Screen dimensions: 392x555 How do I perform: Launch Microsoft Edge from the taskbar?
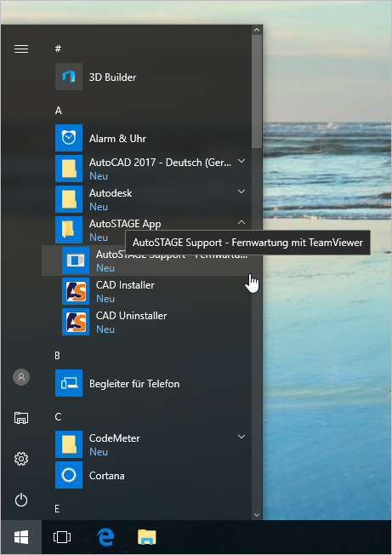tap(105, 537)
